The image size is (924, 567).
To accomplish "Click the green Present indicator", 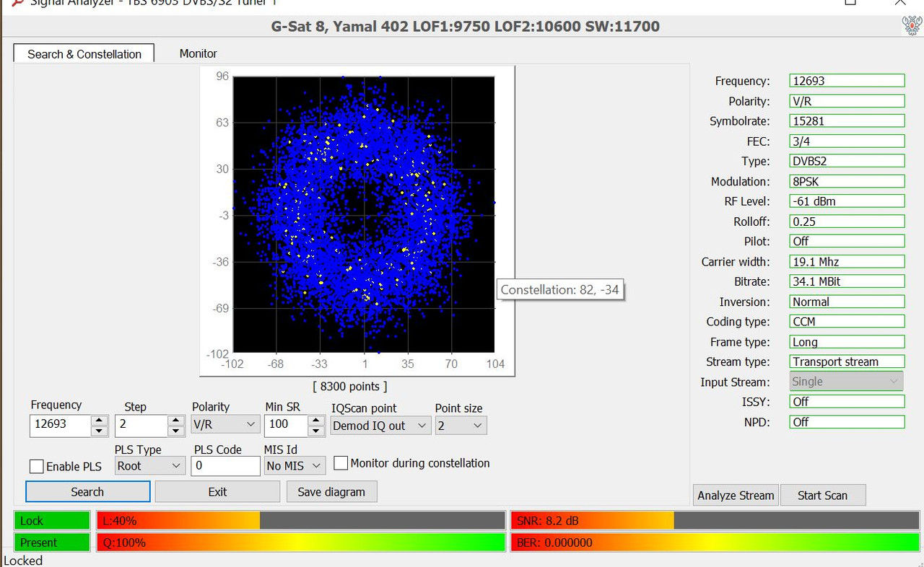I will tap(52, 542).
